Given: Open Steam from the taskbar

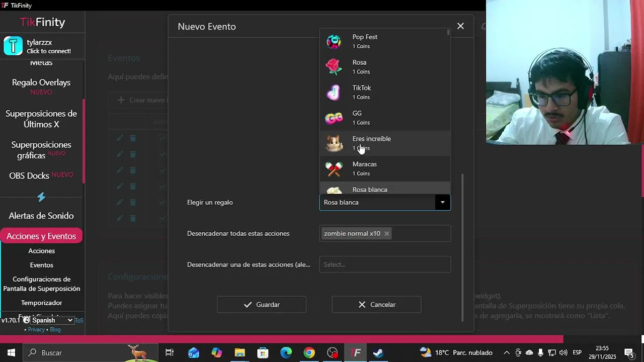Looking at the screenshot, I should 378,353.
